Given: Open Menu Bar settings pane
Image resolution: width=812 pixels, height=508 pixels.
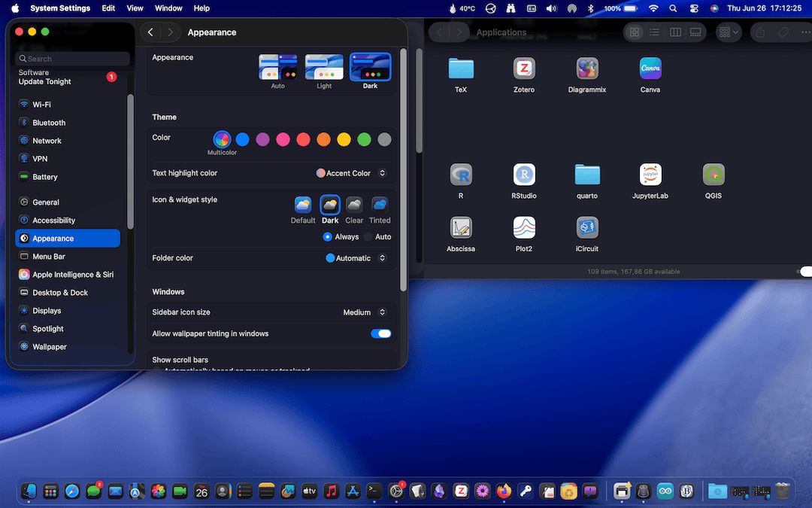Looking at the screenshot, I should [68, 257].
